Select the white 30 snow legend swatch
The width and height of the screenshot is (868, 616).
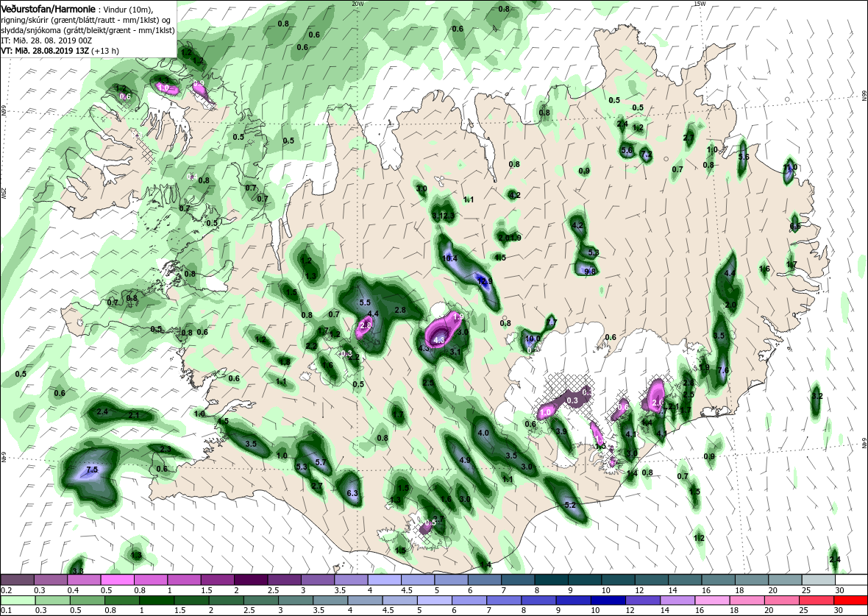coord(851,580)
